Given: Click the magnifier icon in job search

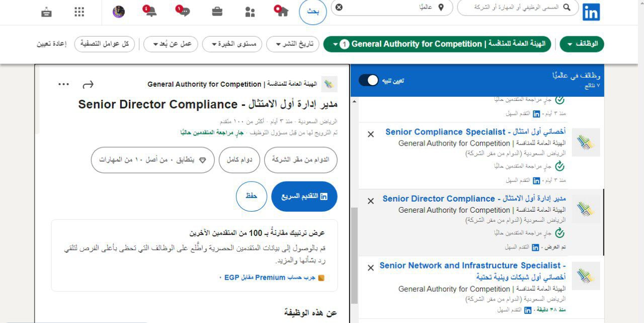Looking at the screenshot, I should 567,7.
